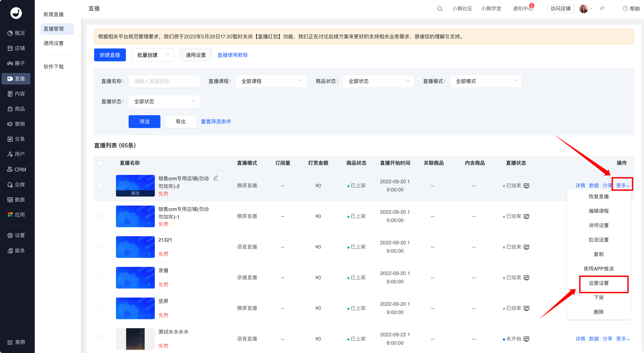Open the 常用 favorites sidebar item
This screenshot has width=644, height=353.
click(x=16, y=342)
